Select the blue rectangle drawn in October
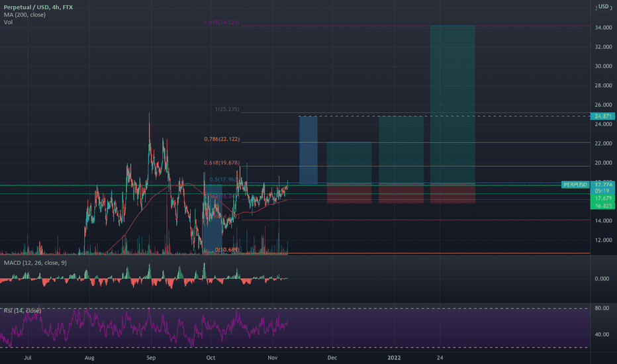Screen dimensions: 617x364 (x=213, y=219)
